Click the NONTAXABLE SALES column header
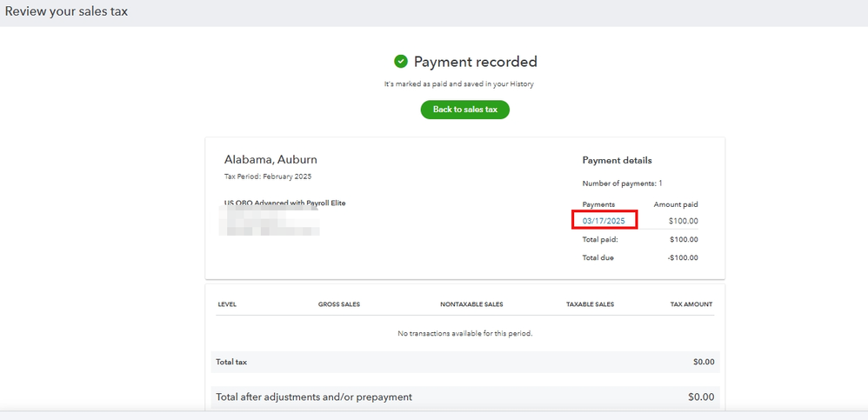 pos(471,304)
